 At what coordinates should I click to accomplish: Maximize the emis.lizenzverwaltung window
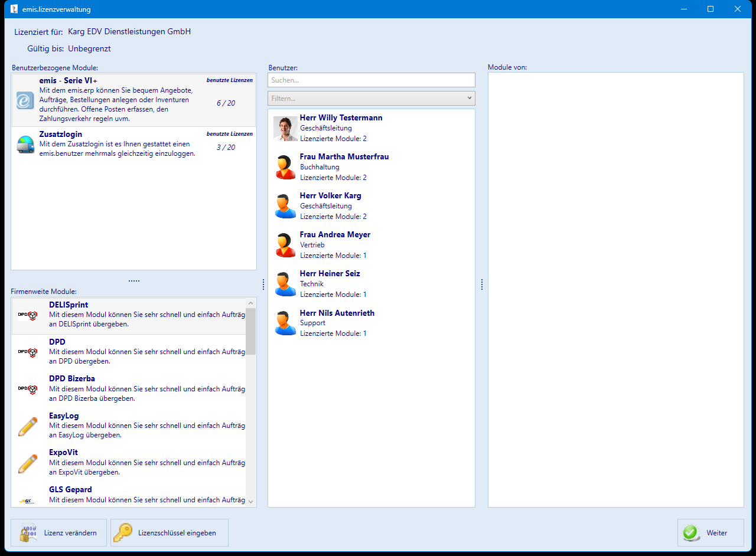(711, 9)
